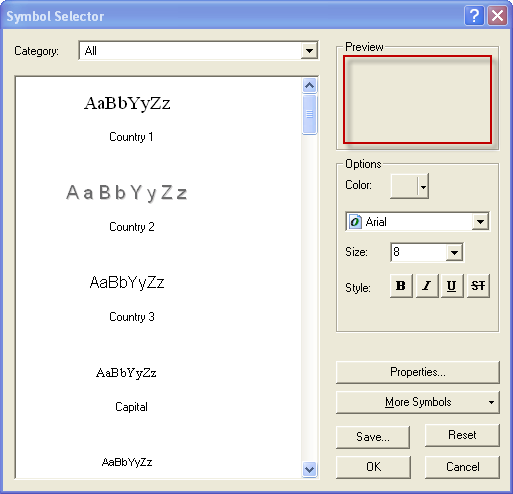Expand the Size dropdown list
Screen dimensions: 513x494
point(454,252)
